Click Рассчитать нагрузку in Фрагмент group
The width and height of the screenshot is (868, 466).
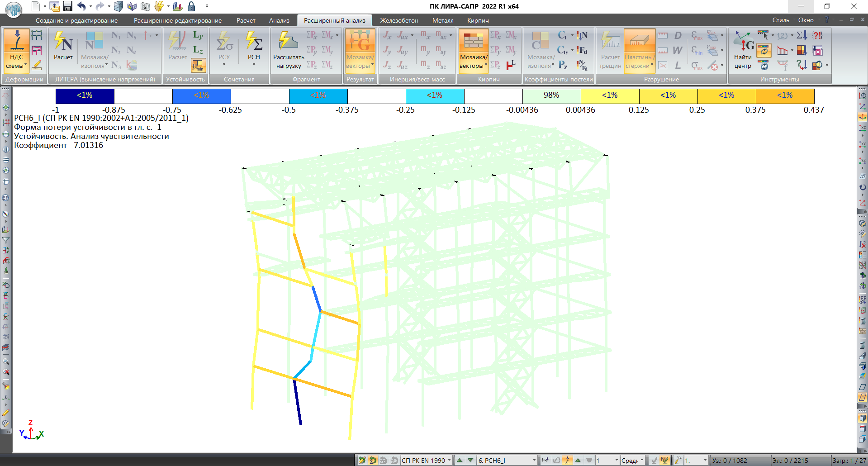coord(289,51)
